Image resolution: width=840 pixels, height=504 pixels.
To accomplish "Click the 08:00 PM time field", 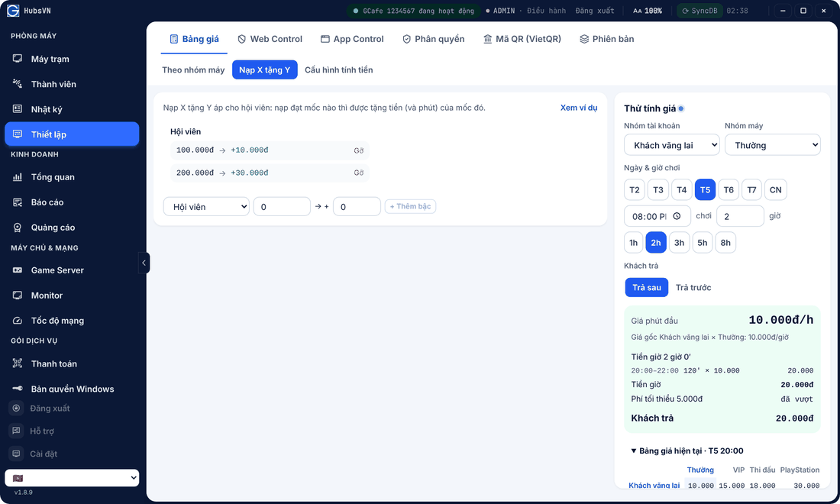I will tap(657, 216).
